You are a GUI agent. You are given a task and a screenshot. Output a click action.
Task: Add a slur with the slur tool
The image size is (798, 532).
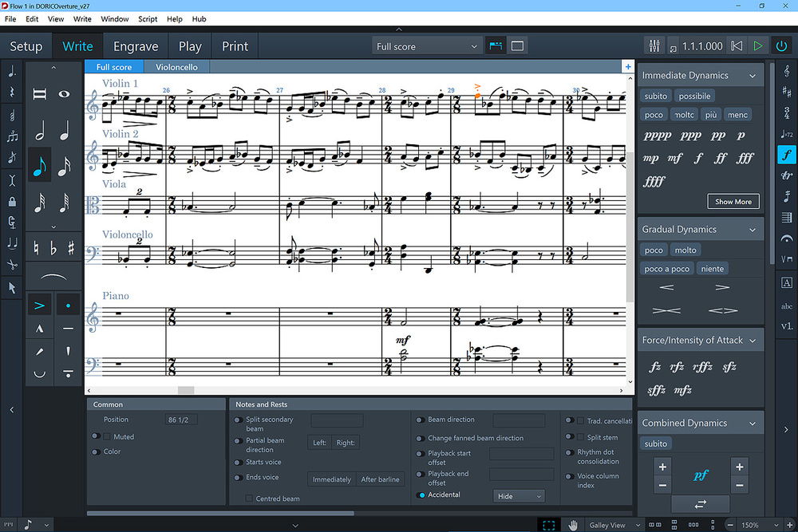pyautogui.click(x=53, y=278)
